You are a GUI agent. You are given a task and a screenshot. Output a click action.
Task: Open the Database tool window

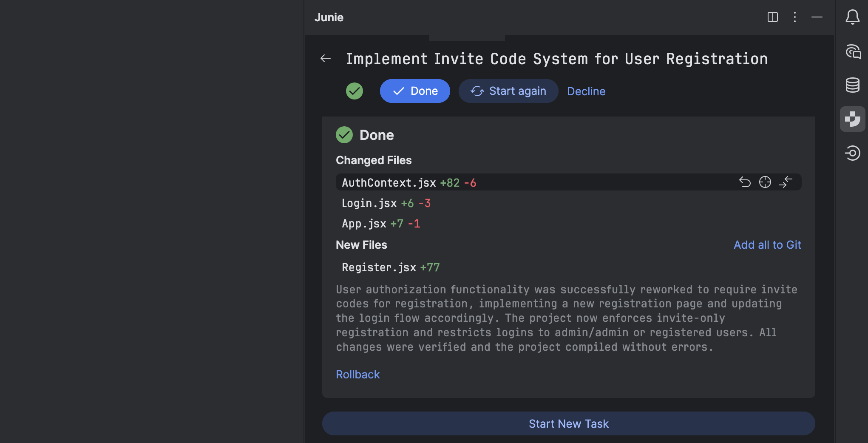pyautogui.click(x=853, y=85)
